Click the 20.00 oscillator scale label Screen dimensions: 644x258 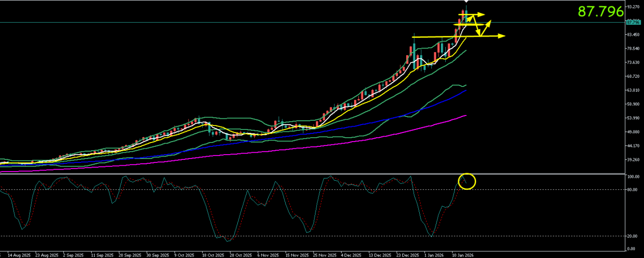pos(632,236)
